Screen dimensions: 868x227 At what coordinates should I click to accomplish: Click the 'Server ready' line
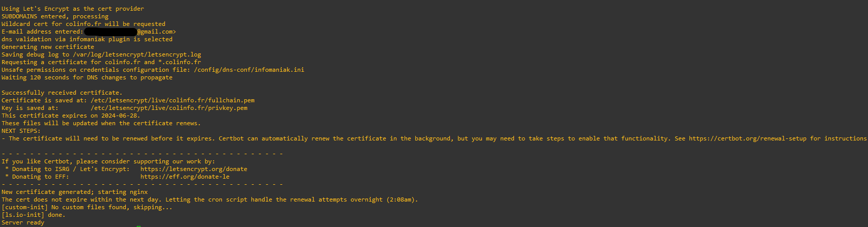pos(23,222)
